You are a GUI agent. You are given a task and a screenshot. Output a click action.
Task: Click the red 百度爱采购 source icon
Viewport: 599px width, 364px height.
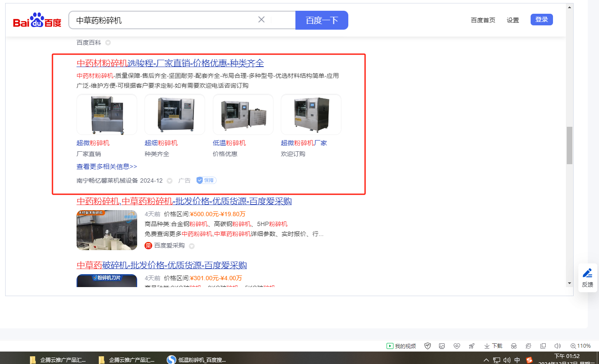coord(148,246)
